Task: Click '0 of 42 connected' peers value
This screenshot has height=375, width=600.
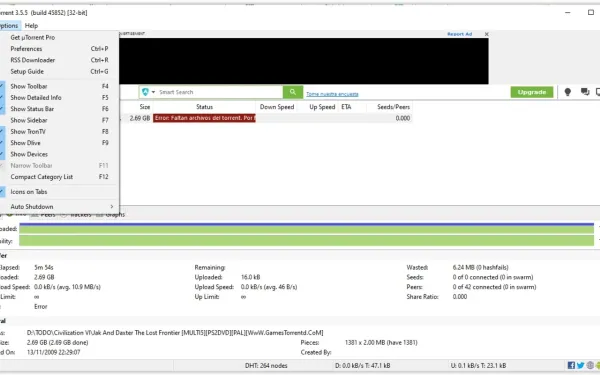Action: 494,287
